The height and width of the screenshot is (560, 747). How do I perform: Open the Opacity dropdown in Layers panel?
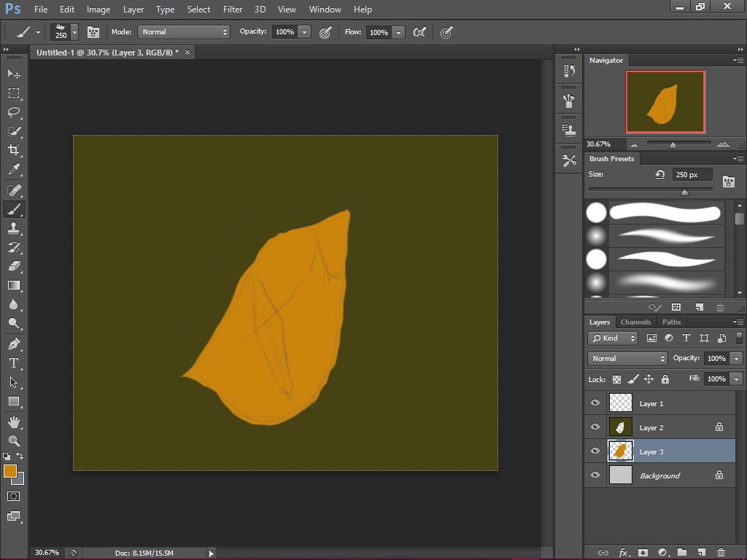pyautogui.click(x=736, y=358)
